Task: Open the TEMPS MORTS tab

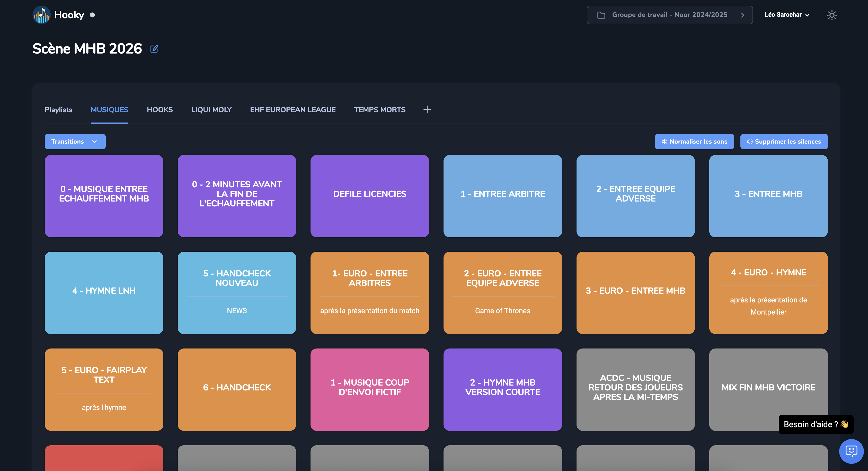Action: [379, 110]
